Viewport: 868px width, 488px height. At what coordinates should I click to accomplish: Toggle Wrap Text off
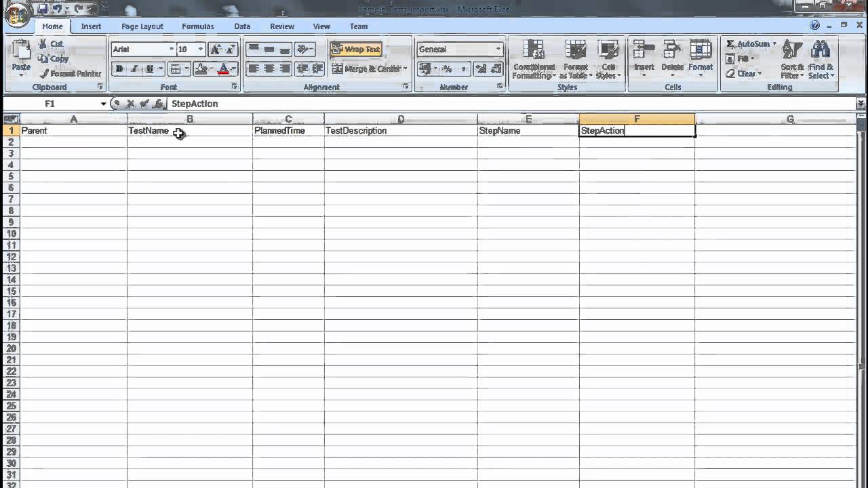356,49
